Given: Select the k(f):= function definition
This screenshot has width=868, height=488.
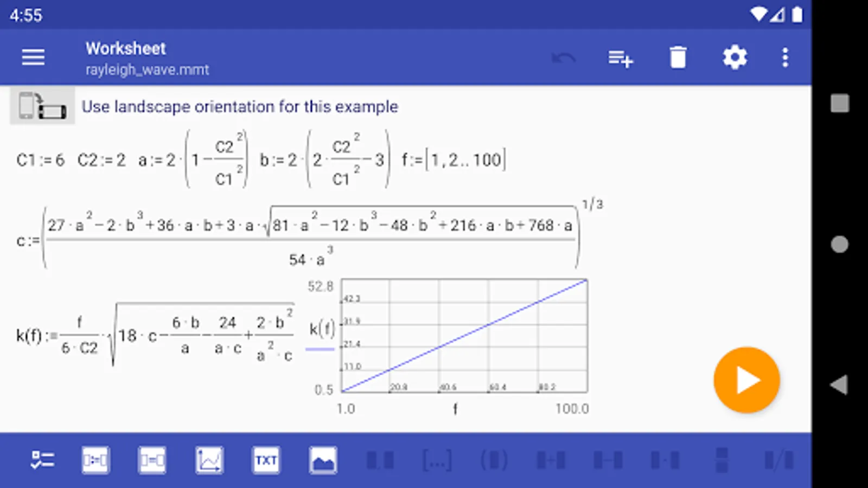Looking at the screenshot, I should [x=155, y=335].
